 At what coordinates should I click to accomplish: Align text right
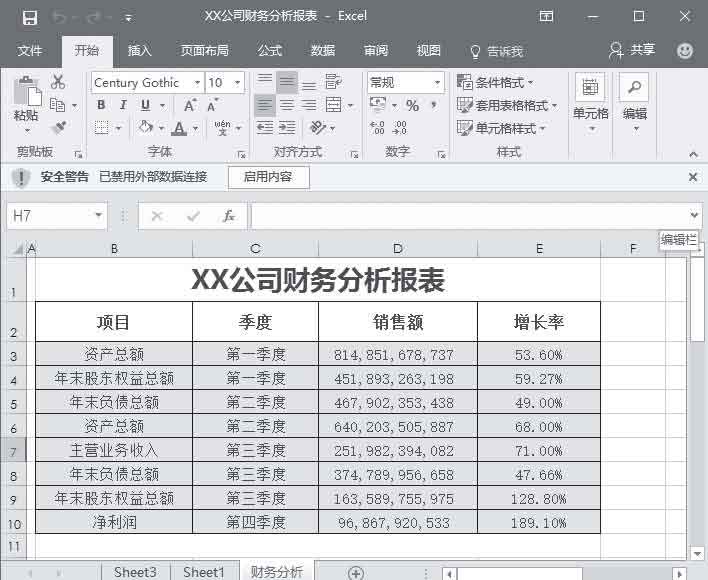309,105
